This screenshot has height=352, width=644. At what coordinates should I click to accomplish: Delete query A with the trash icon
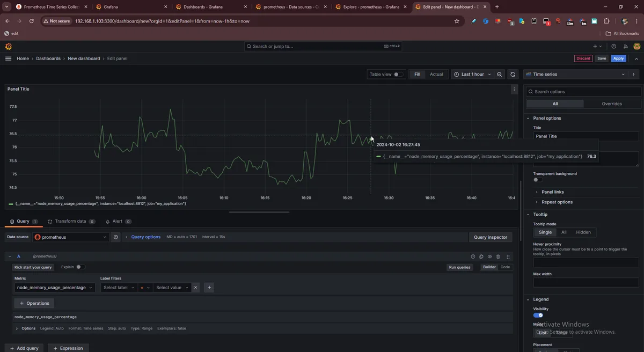coord(498,256)
